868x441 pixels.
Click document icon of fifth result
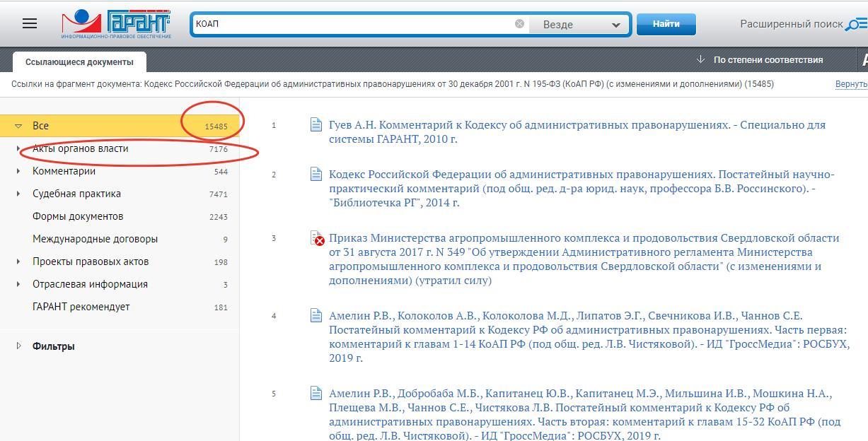tap(316, 394)
